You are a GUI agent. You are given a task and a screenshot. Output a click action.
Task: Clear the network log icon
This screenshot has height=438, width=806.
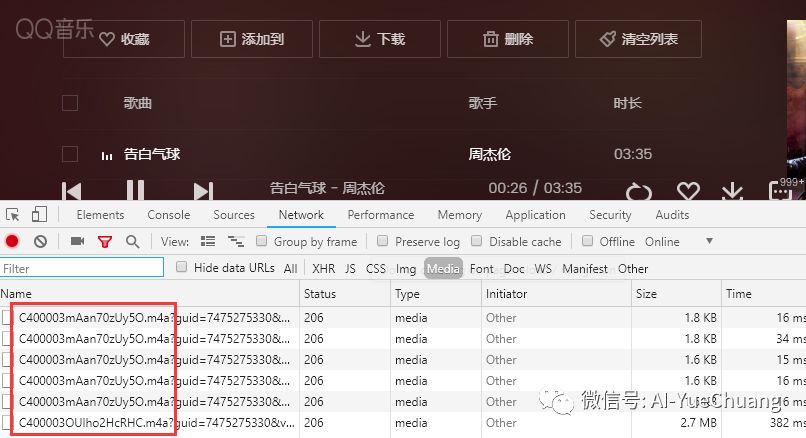tap(41, 241)
